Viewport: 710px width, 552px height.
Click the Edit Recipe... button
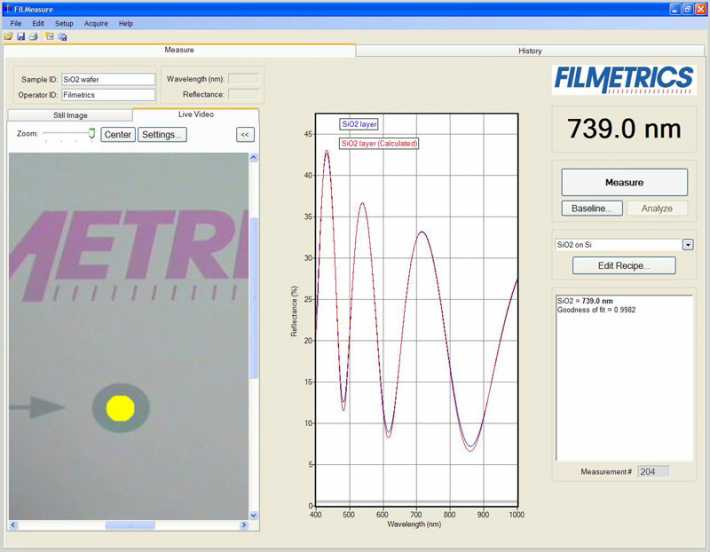coord(623,266)
